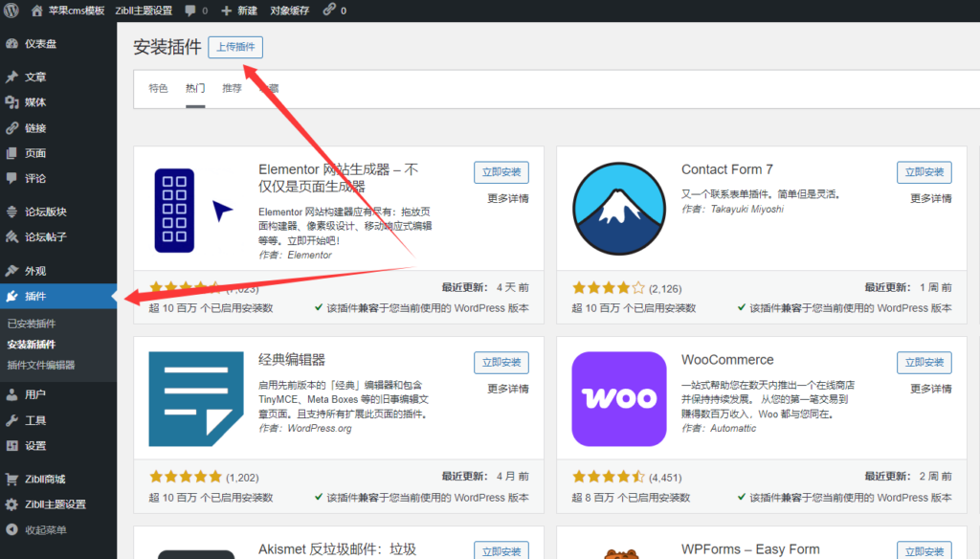The width and height of the screenshot is (980, 559).
Task: Open the sidebar Zibll主题设置 gear icon
Action: 11,504
